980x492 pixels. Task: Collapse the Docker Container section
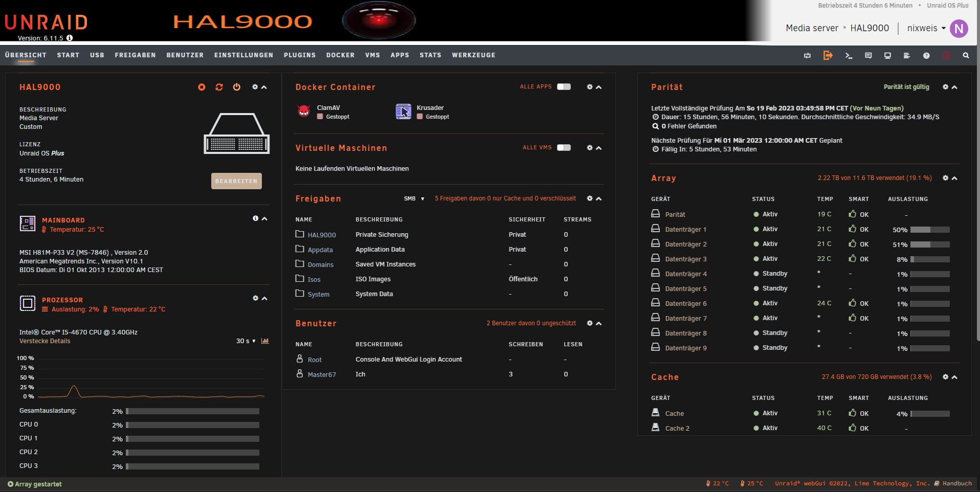[599, 87]
